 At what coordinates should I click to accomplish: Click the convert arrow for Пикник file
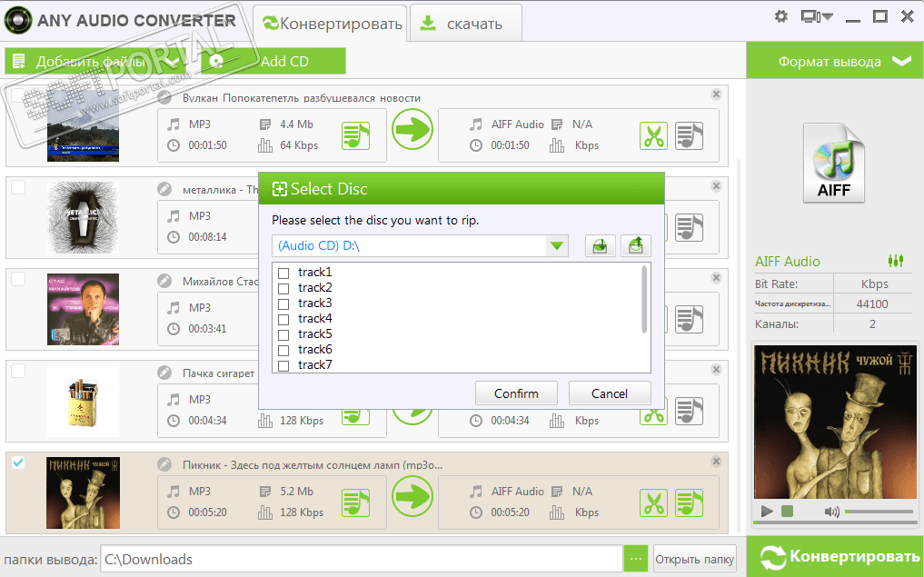[x=412, y=496]
